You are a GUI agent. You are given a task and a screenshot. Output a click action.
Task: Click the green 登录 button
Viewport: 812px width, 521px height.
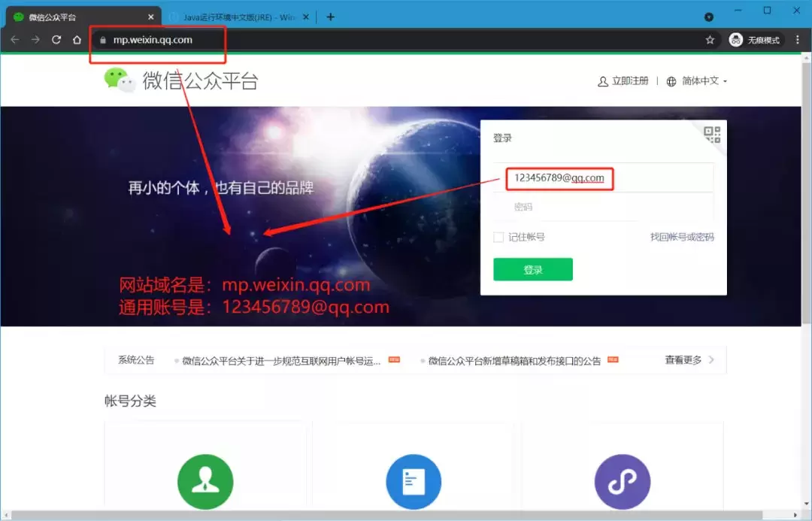(533, 269)
